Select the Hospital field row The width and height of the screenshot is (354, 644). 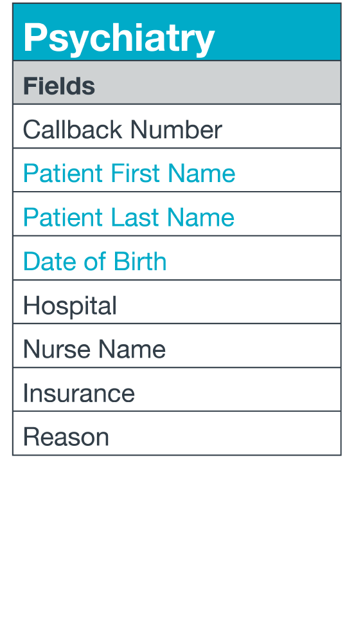[177, 302]
